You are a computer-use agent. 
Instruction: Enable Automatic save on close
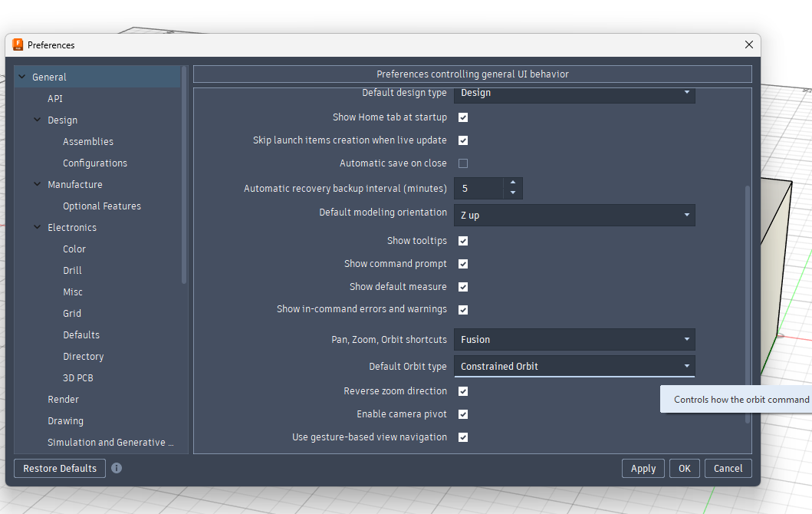(x=463, y=163)
